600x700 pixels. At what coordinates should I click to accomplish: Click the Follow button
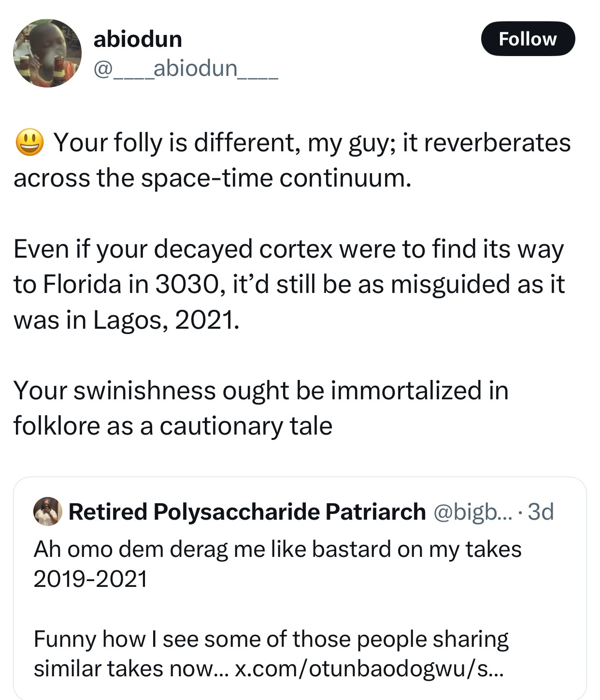pos(528,39)
